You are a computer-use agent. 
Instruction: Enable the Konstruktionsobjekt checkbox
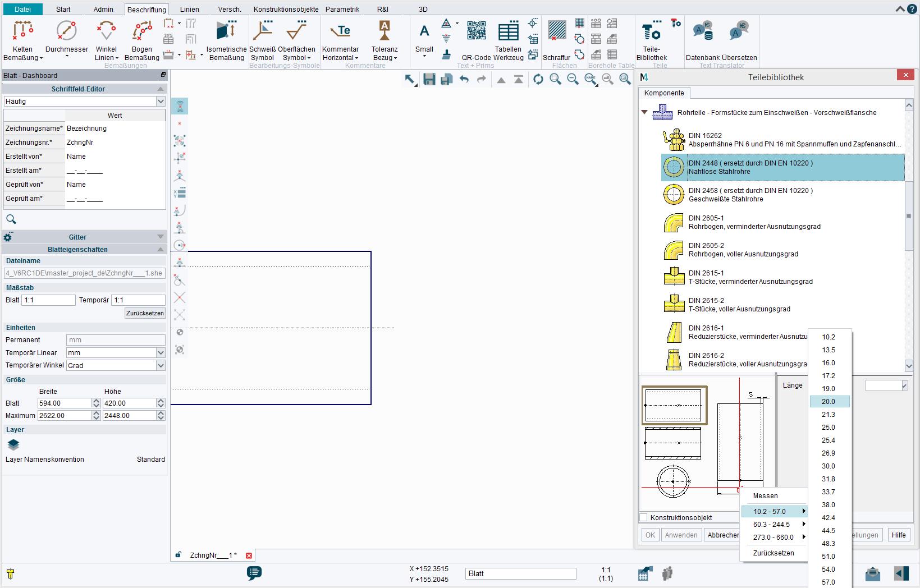pyautogui.click(x=644, y=518)
